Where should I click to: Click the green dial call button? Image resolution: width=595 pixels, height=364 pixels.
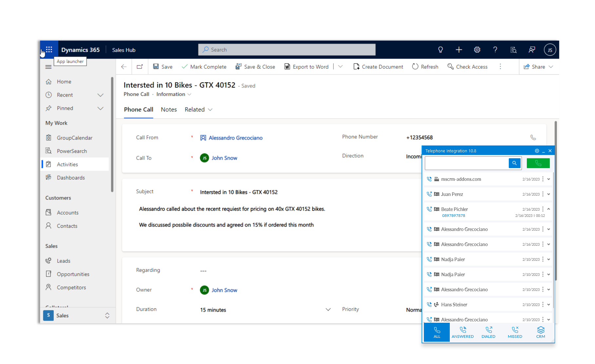[x=538, y=163]
